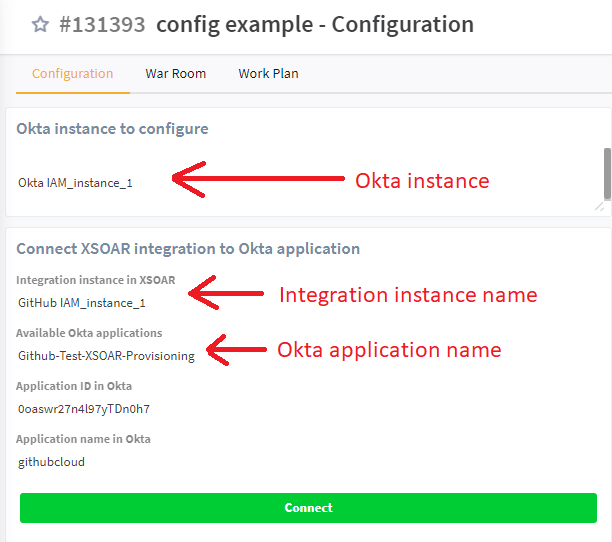Viewport: 612px width, 542px height.
Task: Click the 'Okta instance to configure' heading
Action: pyautogui.click(x=112, y=129)
